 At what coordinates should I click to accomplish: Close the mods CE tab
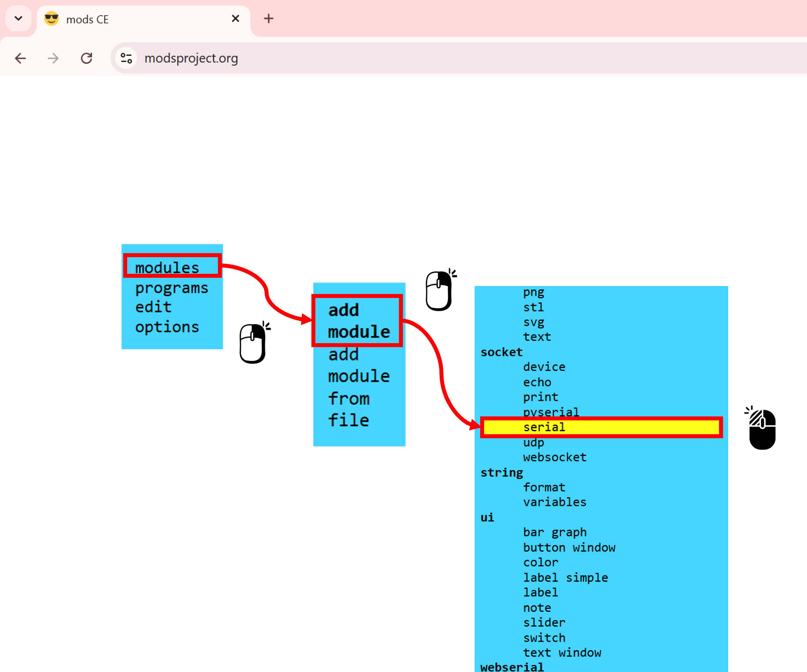pyautogui.click(x=235, y=19)
